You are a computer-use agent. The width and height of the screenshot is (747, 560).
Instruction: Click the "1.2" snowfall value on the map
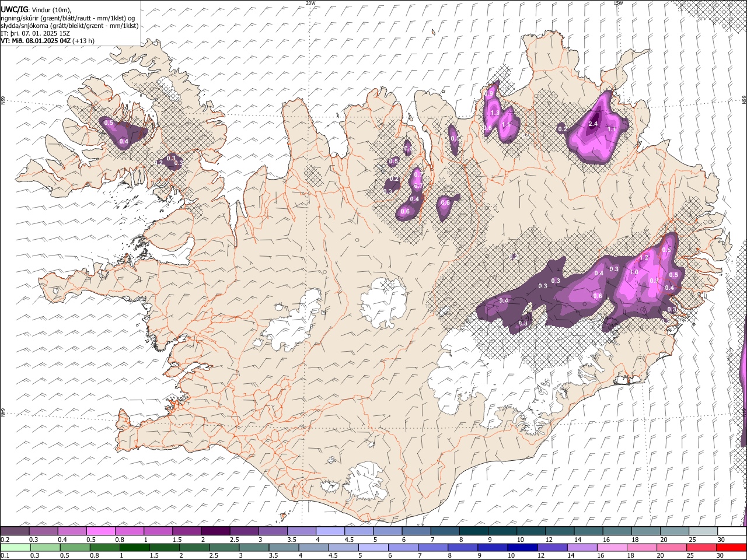click(644, 257)
